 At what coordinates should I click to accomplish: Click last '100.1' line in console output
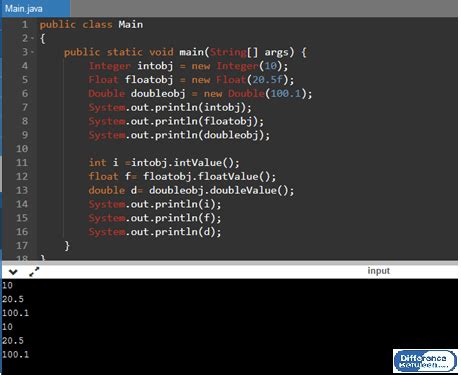tap(16, 354)
